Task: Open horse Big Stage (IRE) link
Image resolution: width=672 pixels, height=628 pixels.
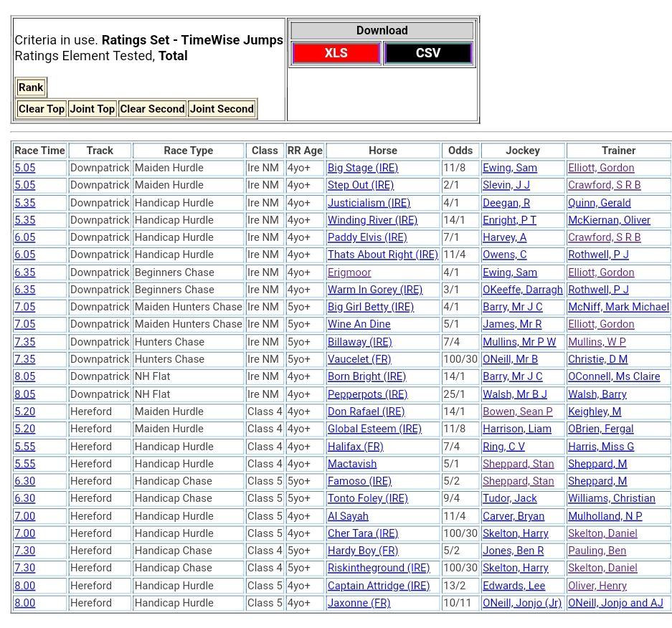Action: click(x=362, y=168)
